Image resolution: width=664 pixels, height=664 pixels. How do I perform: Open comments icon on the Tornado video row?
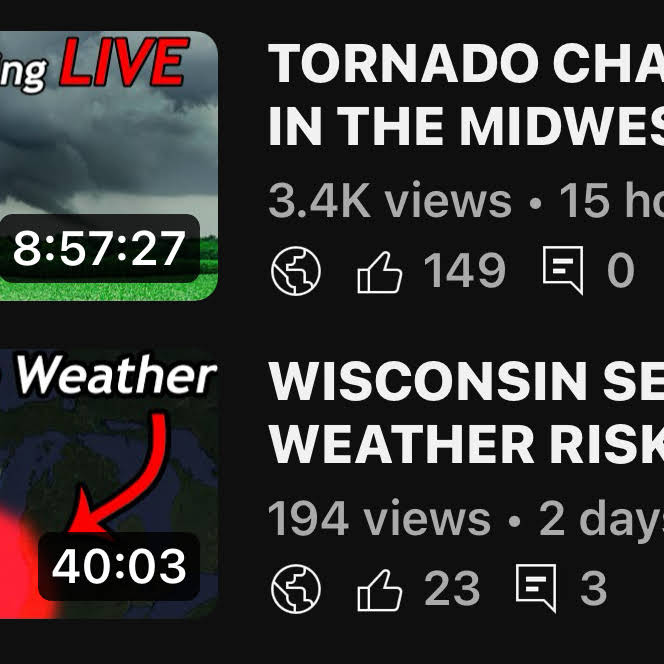click(x=562, y=271)
